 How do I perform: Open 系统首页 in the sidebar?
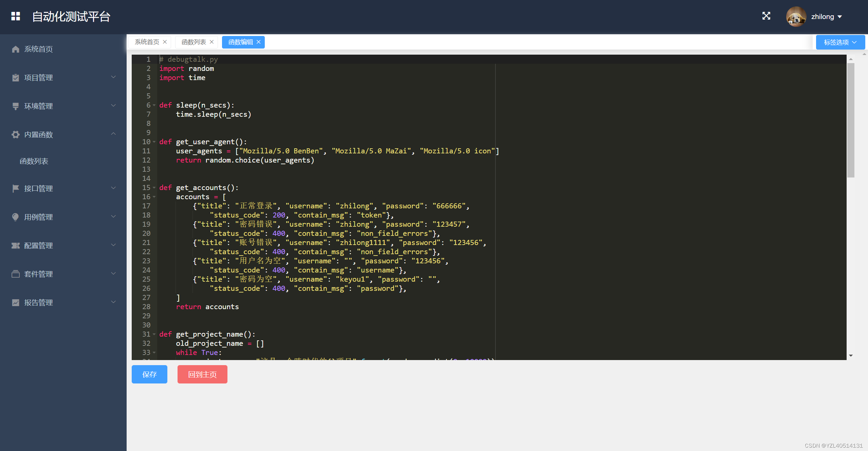(x=63, y=49)
